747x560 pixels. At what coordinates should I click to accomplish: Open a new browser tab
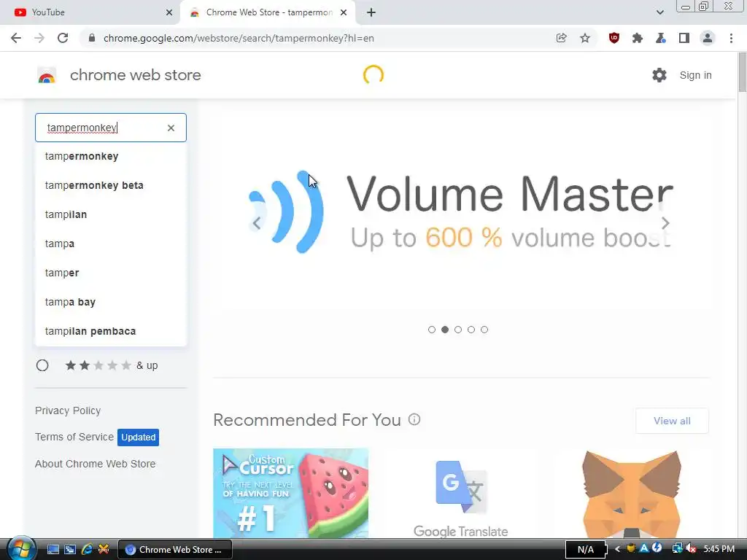pos(371,12)
